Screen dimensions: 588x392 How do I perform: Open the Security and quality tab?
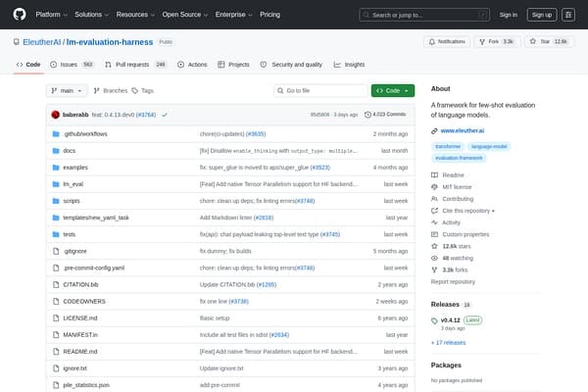[291, 65]
